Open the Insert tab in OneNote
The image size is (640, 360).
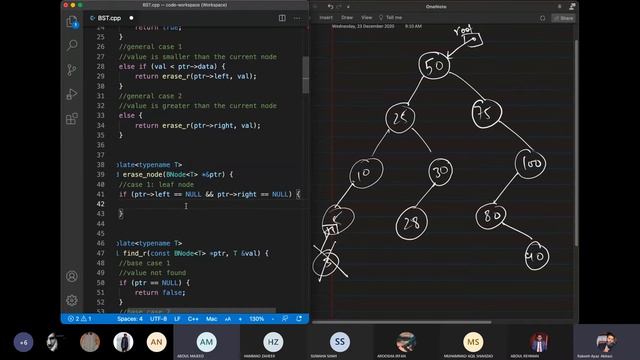click(x=326, y=18)
